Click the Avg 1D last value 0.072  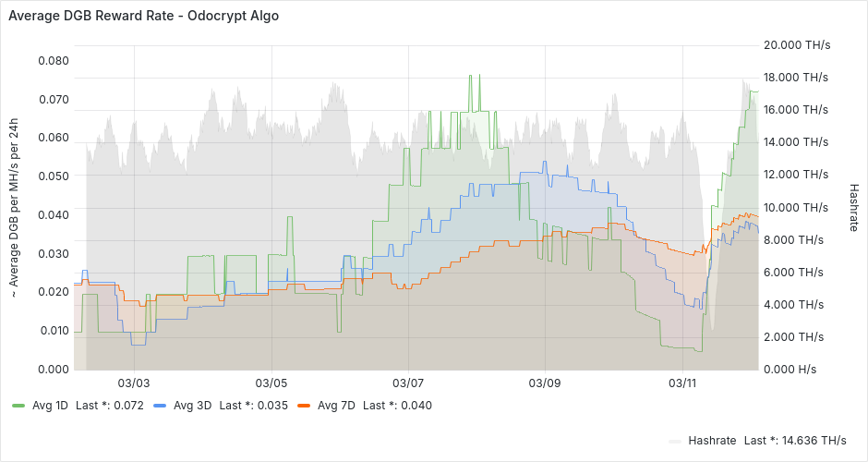[x=128, y=405]
